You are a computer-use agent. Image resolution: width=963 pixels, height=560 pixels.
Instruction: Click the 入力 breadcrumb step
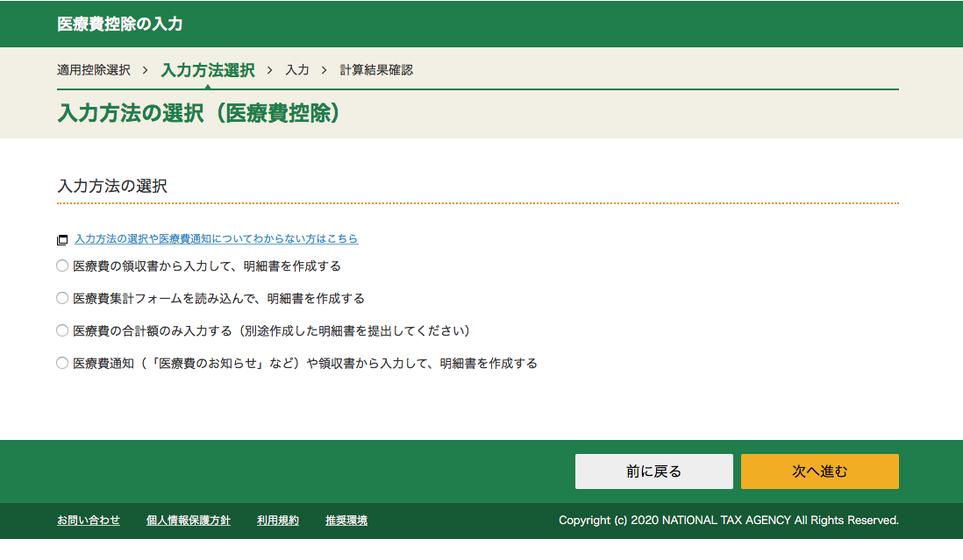pyautogui.click(x=297, y=70)
